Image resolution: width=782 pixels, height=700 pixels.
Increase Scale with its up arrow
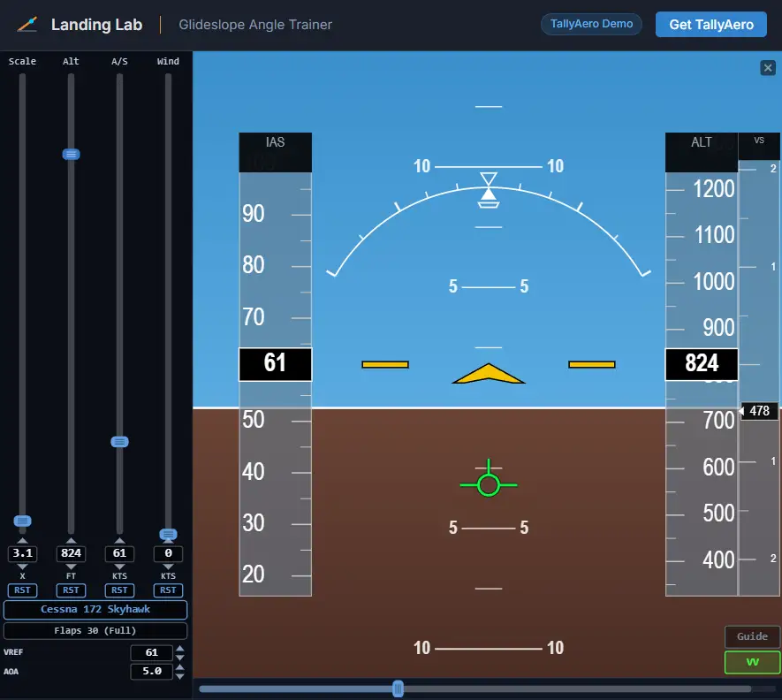pos(22,541)
